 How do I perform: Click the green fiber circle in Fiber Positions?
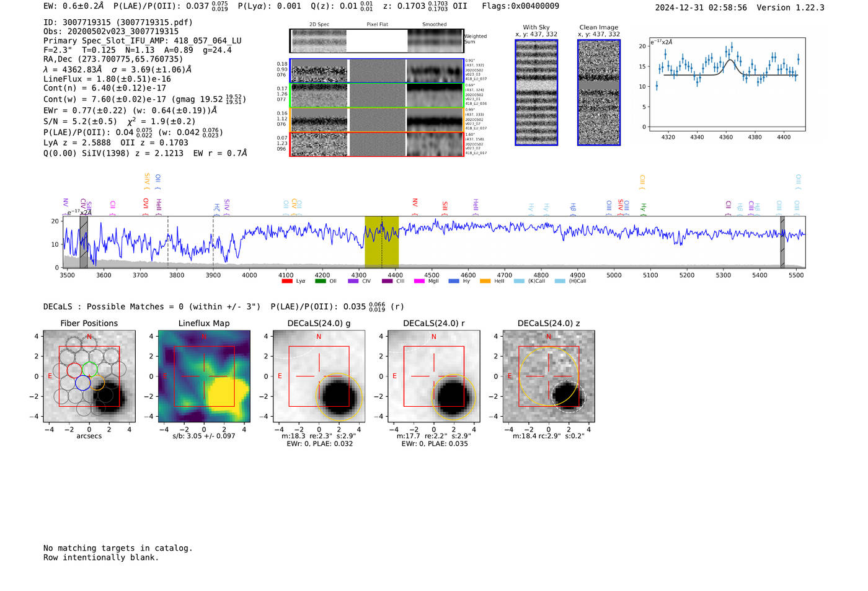point(89,370)
